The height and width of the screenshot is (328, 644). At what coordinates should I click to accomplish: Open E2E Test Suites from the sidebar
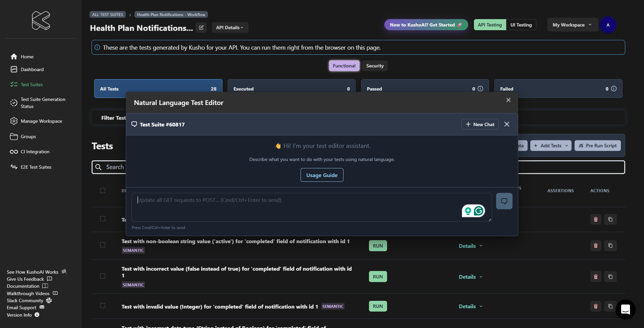(x=36, y=167)
